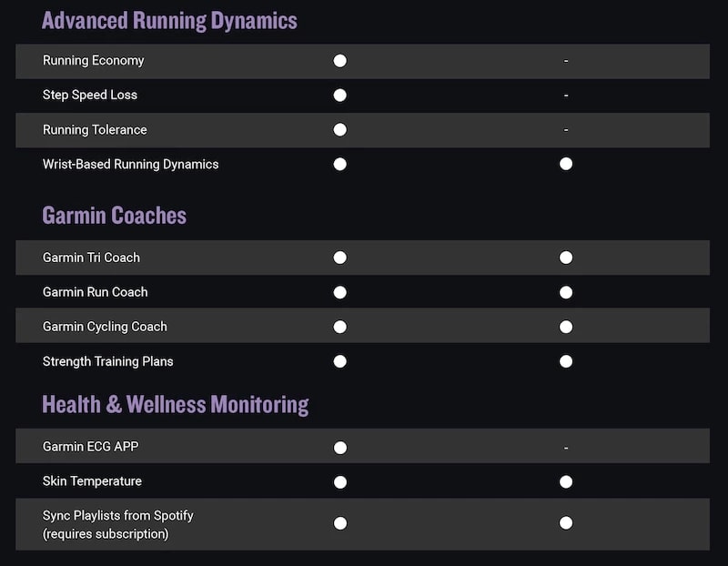
Task: Click the Garmin Tri Coach label
Action: coord(91,258)
